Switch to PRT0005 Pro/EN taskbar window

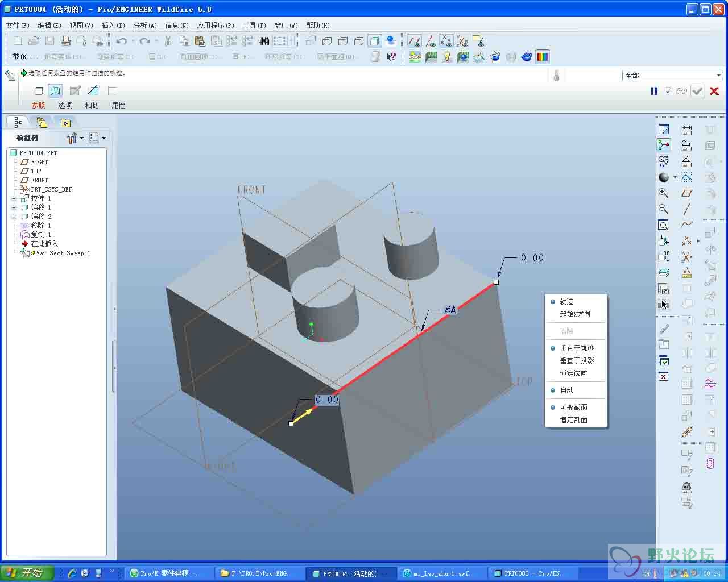(533, 573)
